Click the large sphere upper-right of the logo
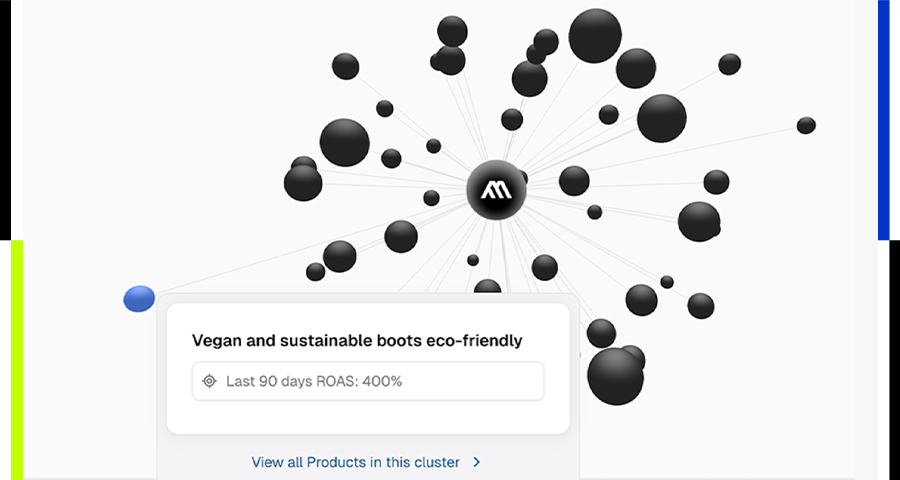The image size is (900, 480). point(661,118)
